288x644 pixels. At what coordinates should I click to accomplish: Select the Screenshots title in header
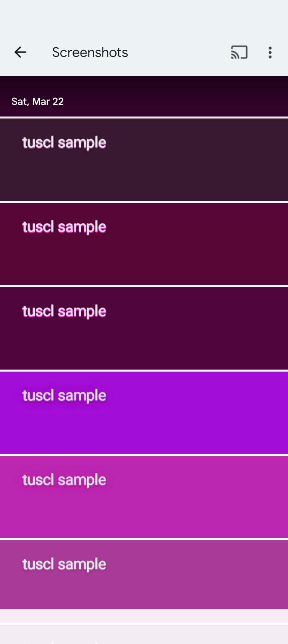click(x=90, y=52)
